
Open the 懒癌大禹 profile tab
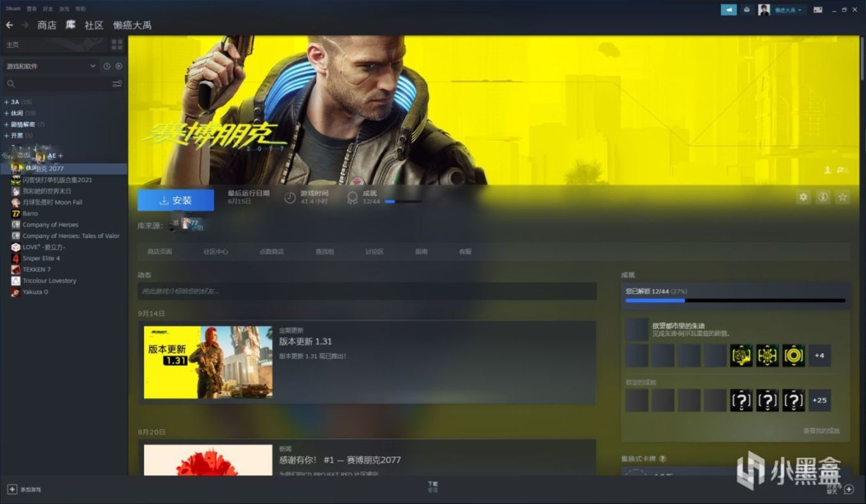pyautogui.click(x=132, y=25)
